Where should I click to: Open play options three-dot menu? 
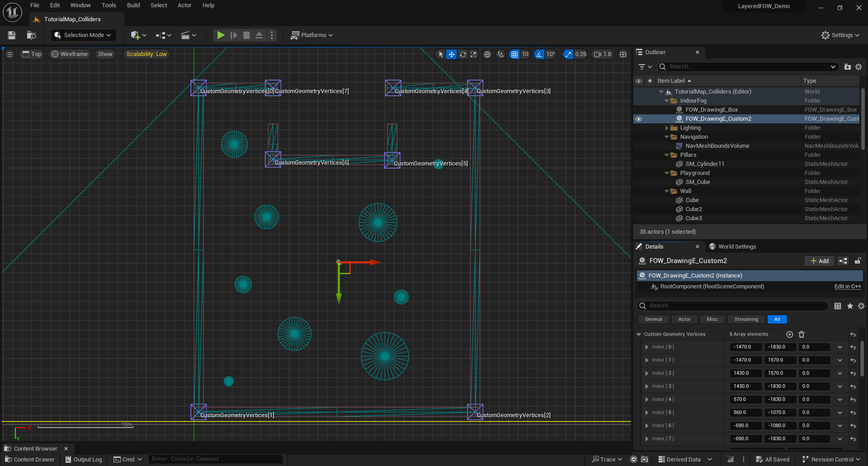272,35
